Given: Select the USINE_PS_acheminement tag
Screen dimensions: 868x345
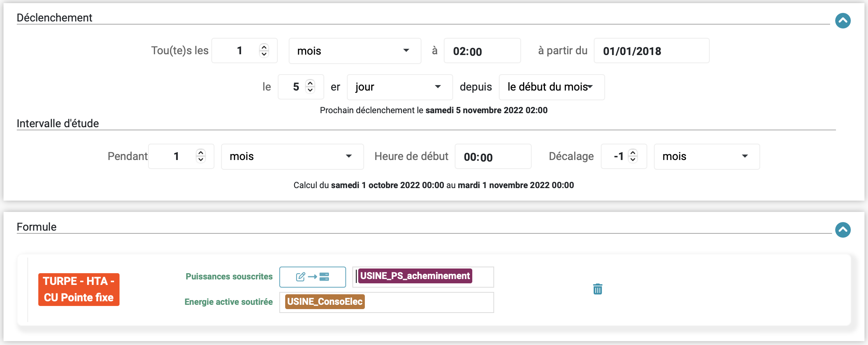Looking at the screenshot, I should 415,276.
